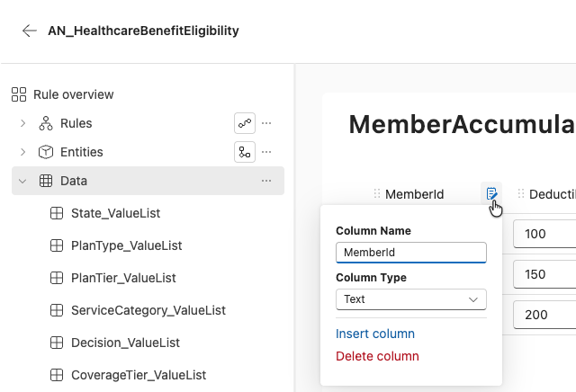
Task: Expand the Rules tree node
Action: point(22,123)
